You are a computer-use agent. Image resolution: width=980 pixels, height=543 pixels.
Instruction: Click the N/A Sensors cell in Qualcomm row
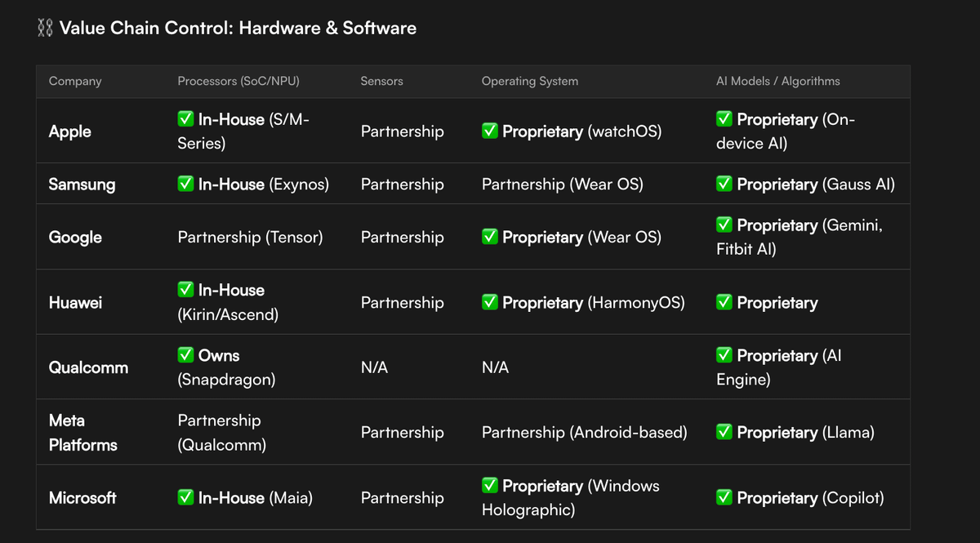point(374,367)
